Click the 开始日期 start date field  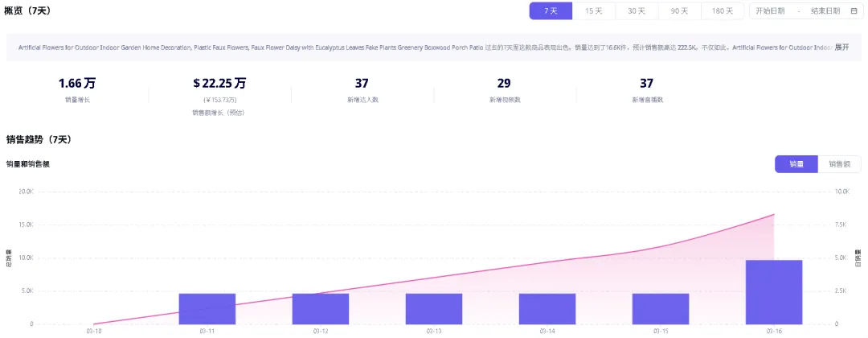click(x=770, y=11)
